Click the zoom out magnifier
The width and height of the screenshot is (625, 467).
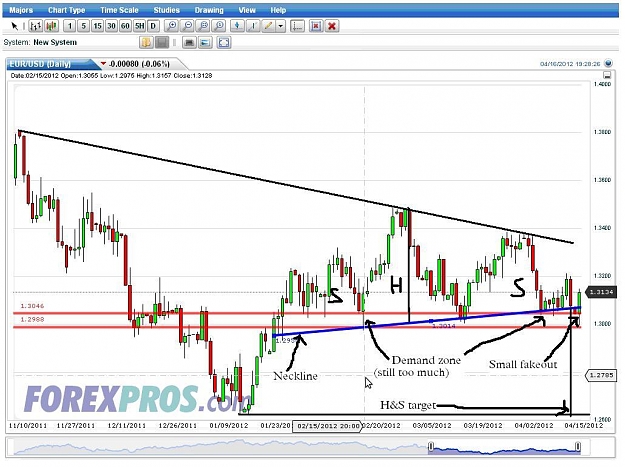click(x=187, y=26)
